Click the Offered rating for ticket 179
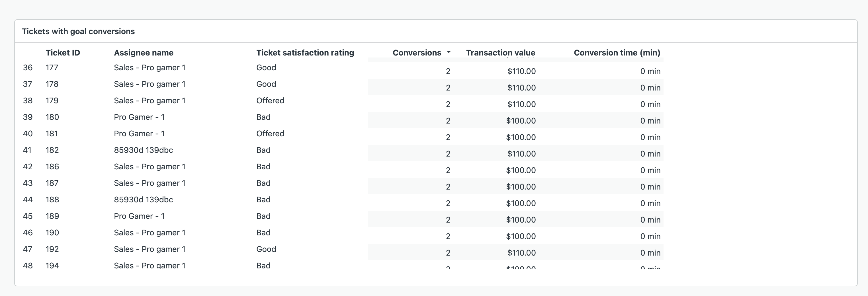This screenshot has height=296, width=868. (270, 101)
